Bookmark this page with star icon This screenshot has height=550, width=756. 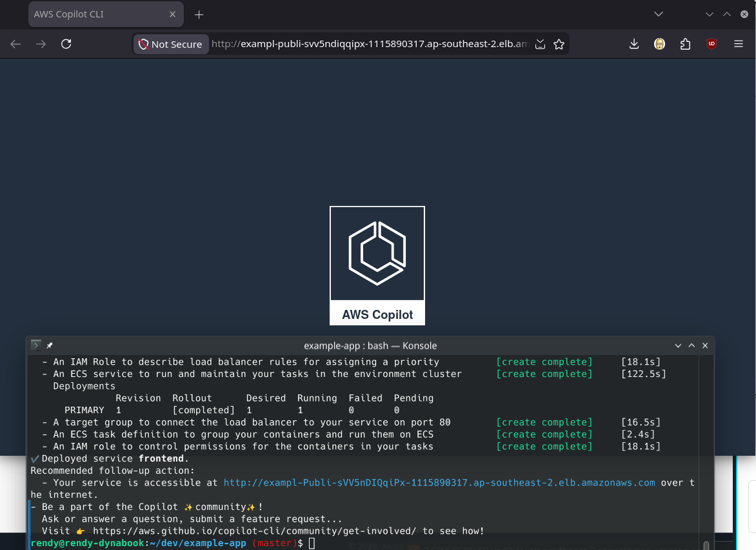[559, 45]
